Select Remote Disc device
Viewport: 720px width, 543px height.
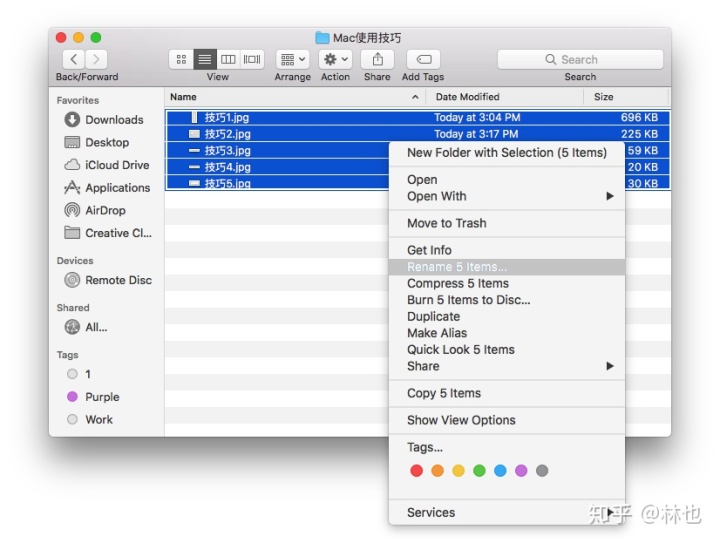[x=108, y=280]
